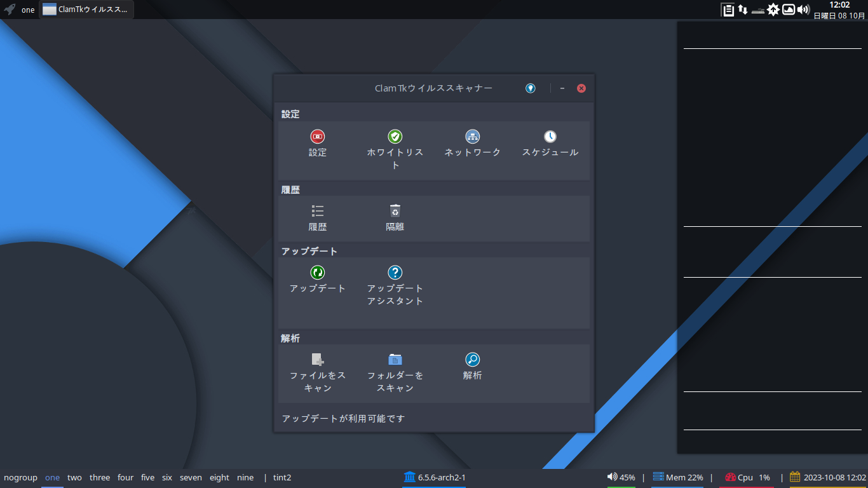Image resolution: width=868 pixels, height=488 pixels.
Task: Open the clipboard manager tray icon
Action: (x=728, y=10)
